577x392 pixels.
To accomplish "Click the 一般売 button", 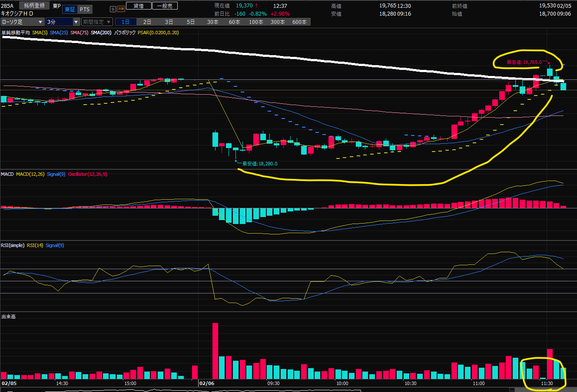I will [165, 6].
